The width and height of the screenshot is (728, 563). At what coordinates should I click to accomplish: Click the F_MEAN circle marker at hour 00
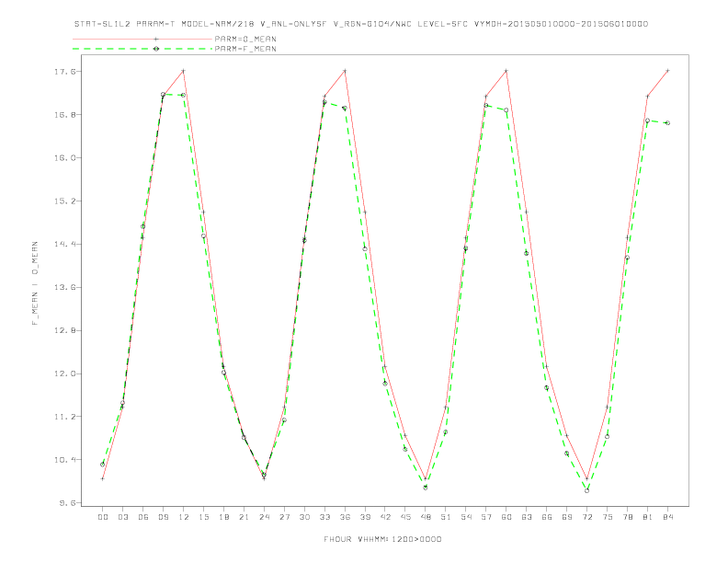(103, 465)
